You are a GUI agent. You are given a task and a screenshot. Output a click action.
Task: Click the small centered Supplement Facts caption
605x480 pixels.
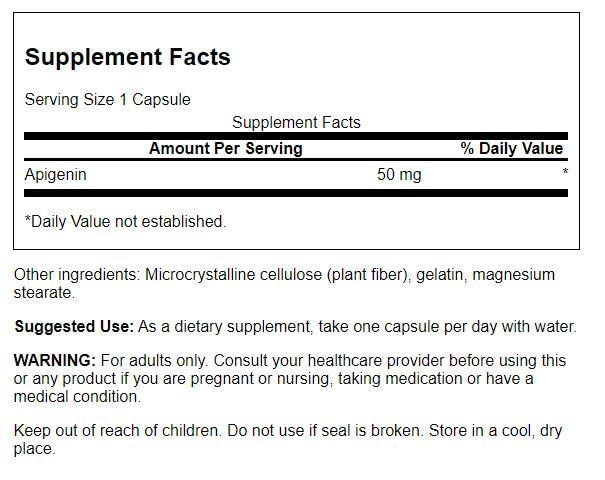[296, 122]
